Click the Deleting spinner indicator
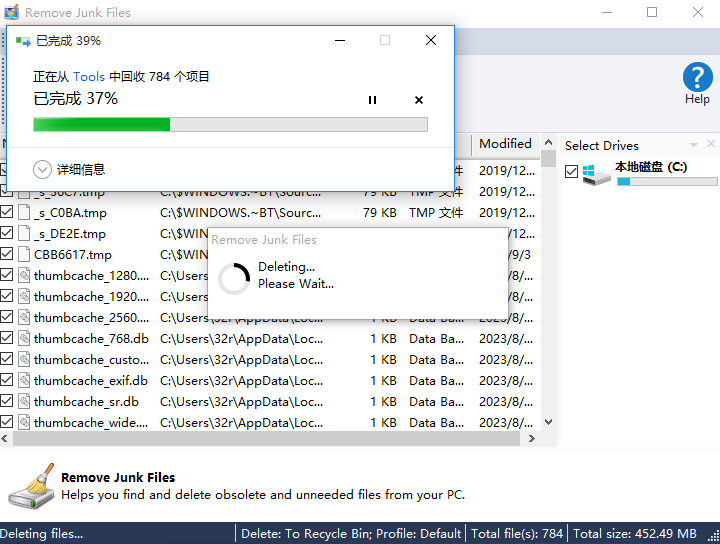The height and width of the screenshot is (544, 720). click(x=234, y=278)
